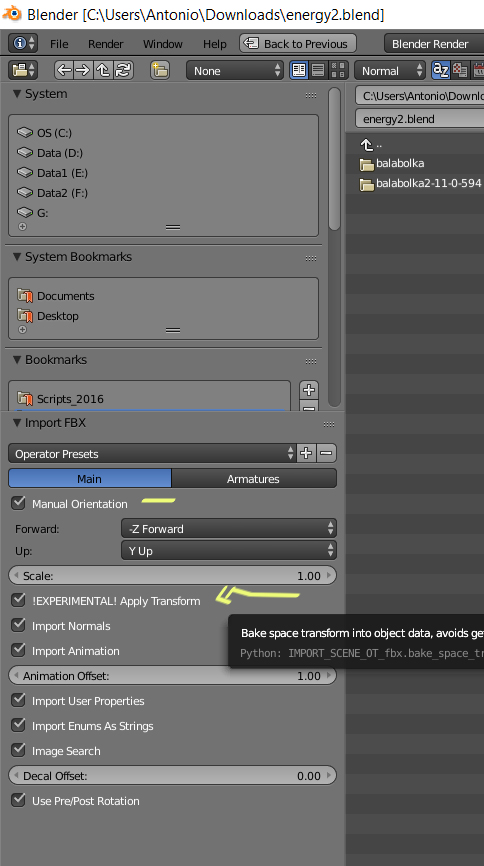Open the recent folders 'None' dropdown
The width and height of the screenshot is (484, 866).
pyautogui.click(x=235, y=70)
